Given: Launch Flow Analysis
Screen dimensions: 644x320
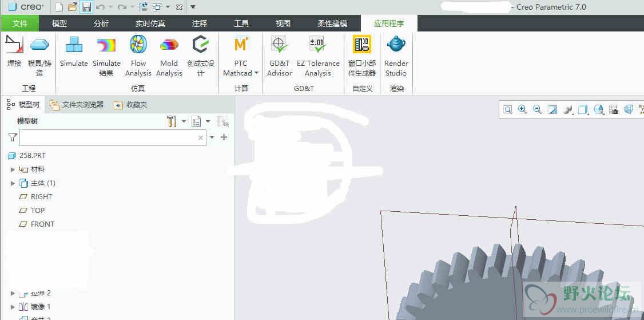Looking at the screenshot, I should 138,56.
